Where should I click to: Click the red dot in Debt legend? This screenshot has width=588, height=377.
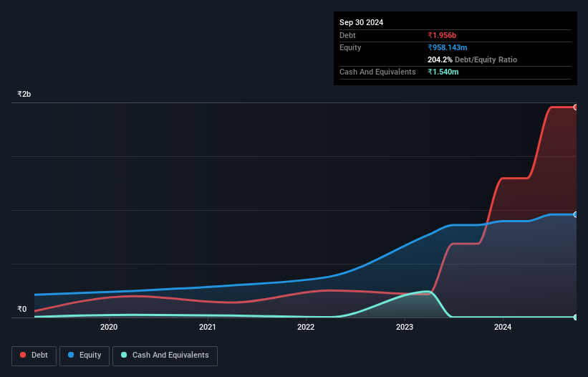tap(23, 355)
